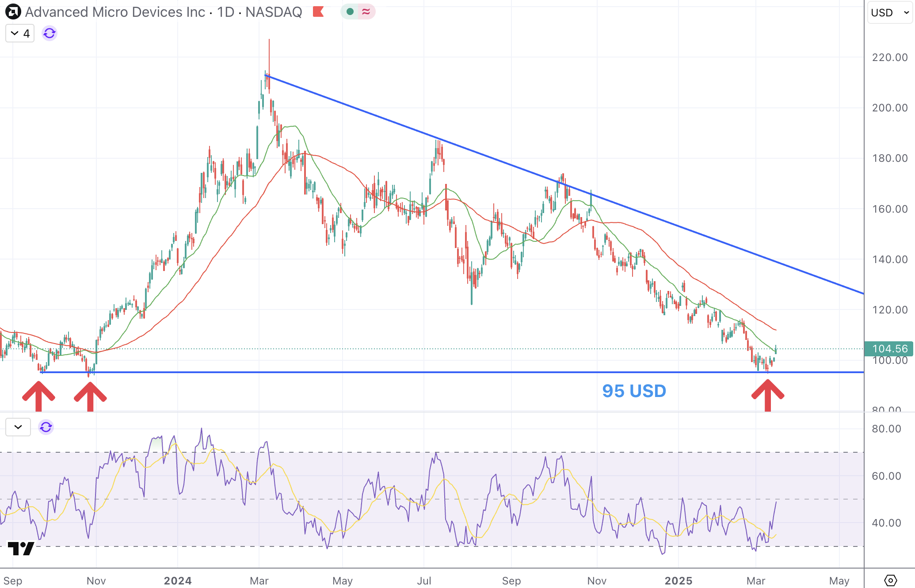The height and width of the screenshot is (588, 915).
Task: Expand the collapsed indicators legend showing 4
Action: coord(20,34)
